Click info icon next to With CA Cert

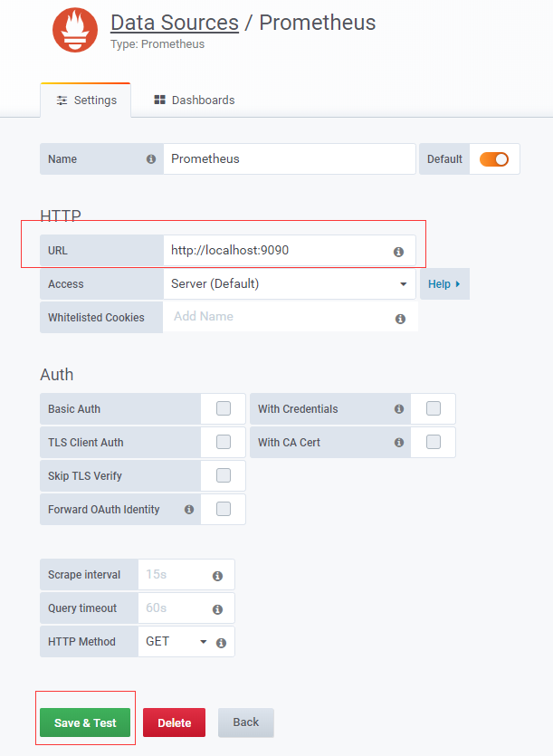point(399,442)
